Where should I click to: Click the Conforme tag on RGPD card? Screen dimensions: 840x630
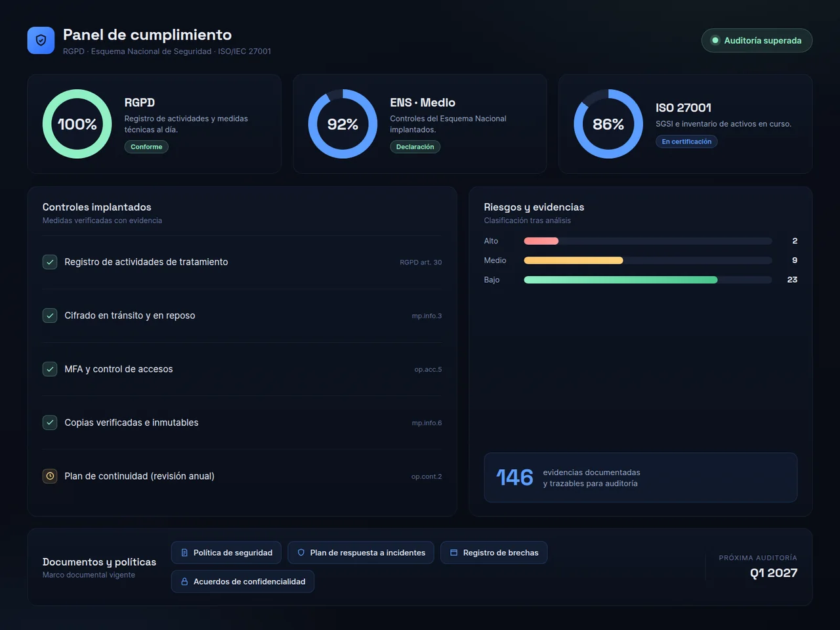[x=146, y=147]
